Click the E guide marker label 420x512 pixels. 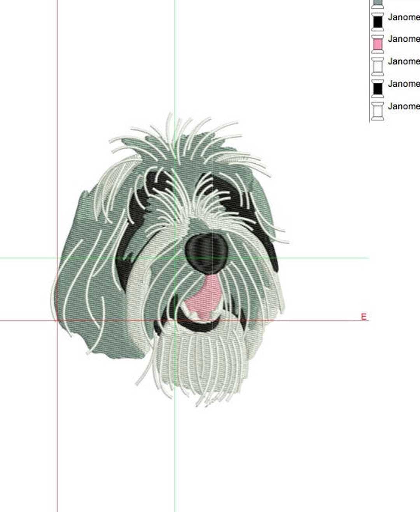coord(363,316)
